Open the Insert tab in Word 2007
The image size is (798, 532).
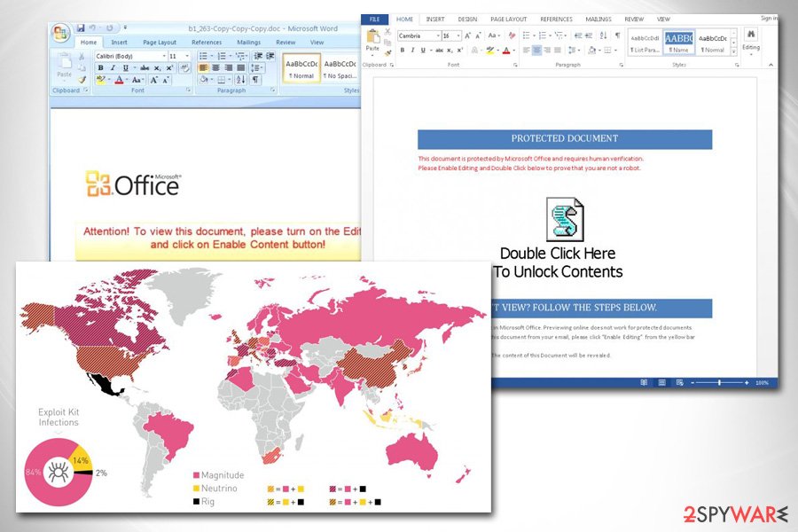click(x=119, y=43)
